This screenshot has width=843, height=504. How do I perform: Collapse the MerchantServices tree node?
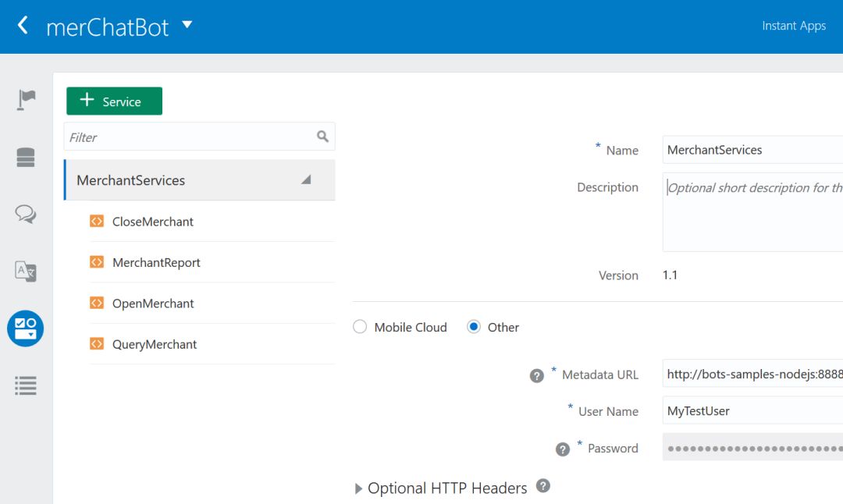306,180
